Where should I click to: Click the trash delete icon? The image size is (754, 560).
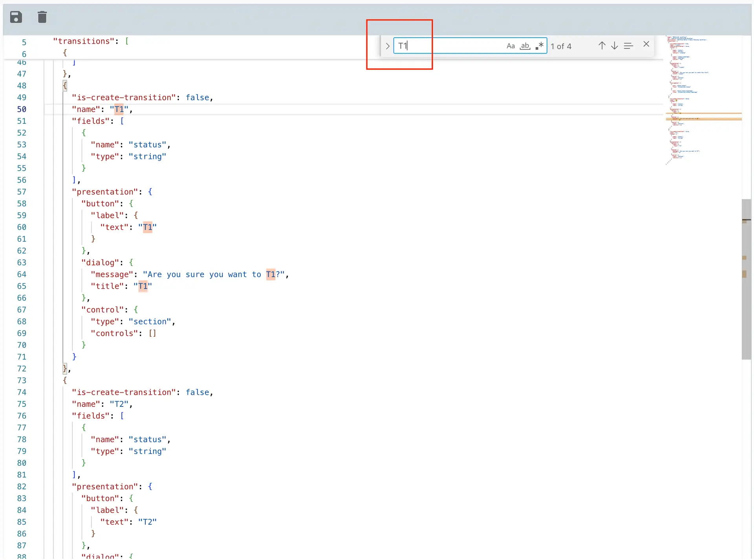pyautogui.click(x=42, y=17)
